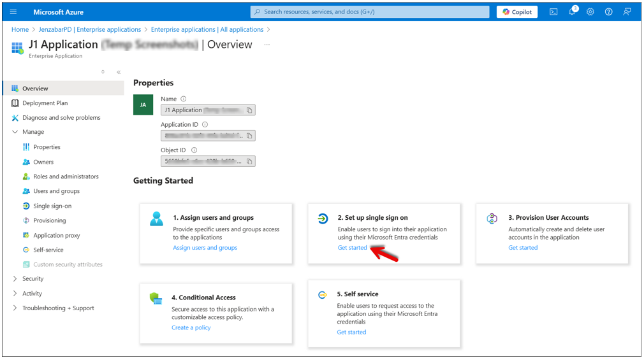Copy the Application ID value

pyautogui.click(x=249, y=136)
